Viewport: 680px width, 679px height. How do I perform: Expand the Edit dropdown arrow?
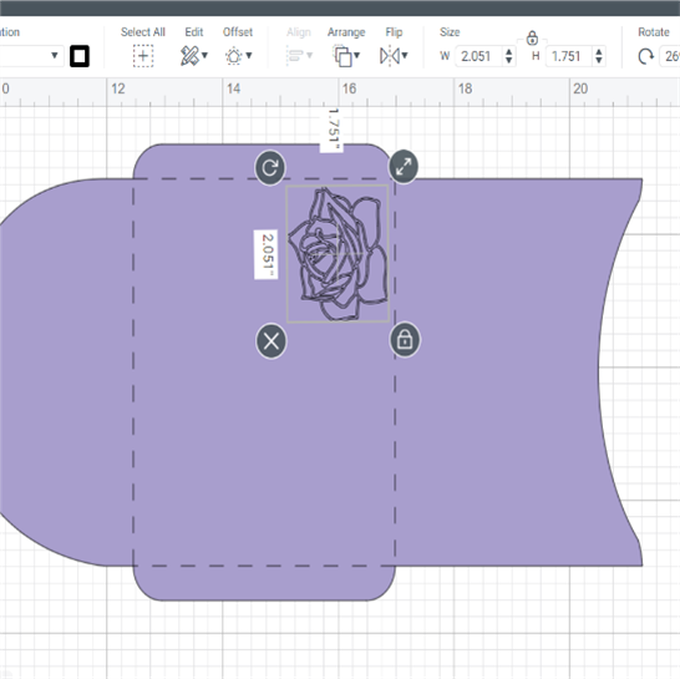pyautogui.click(x=205, y=55)
